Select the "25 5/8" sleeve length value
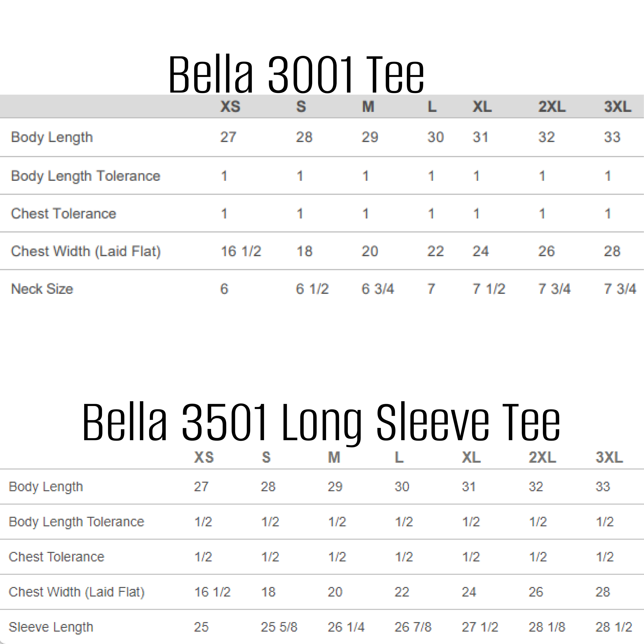Image resolution: width=644 pixels, height=644 pixels. point(279,627)
